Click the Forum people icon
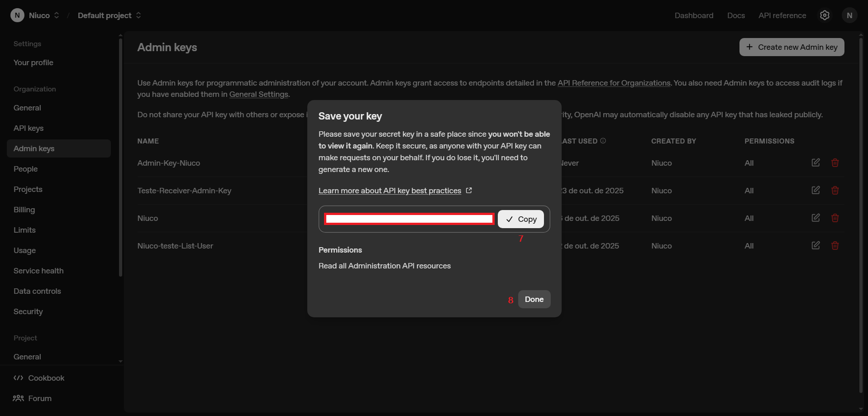This screenshot has height=416, width=868. (18, 398)
